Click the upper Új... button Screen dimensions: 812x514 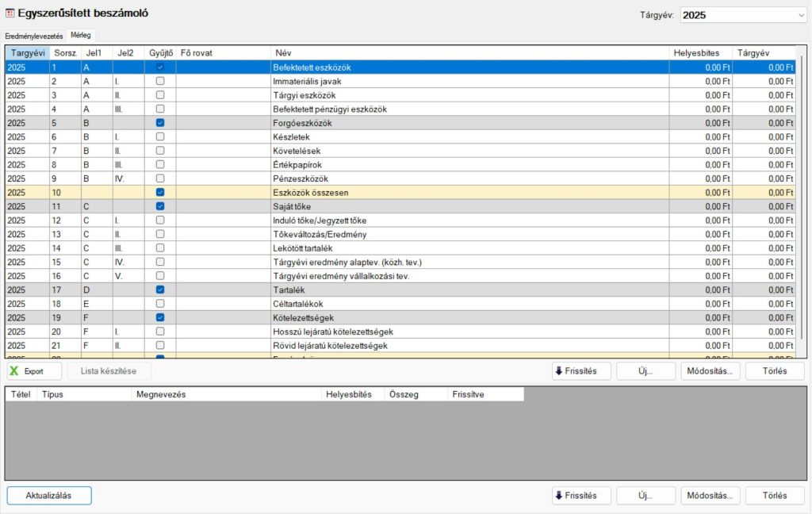[x=645, y=371]
